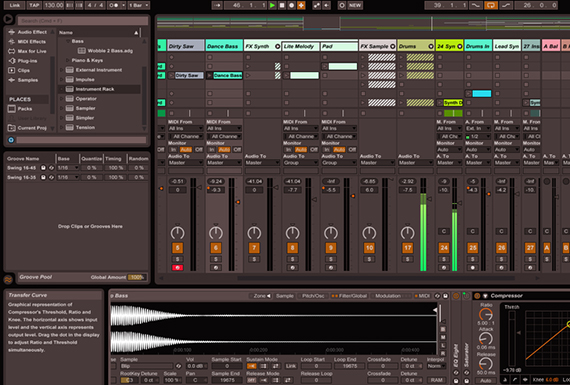Select the 24 Syn track header
The image size is (570, 385).
tap(449, 46)
